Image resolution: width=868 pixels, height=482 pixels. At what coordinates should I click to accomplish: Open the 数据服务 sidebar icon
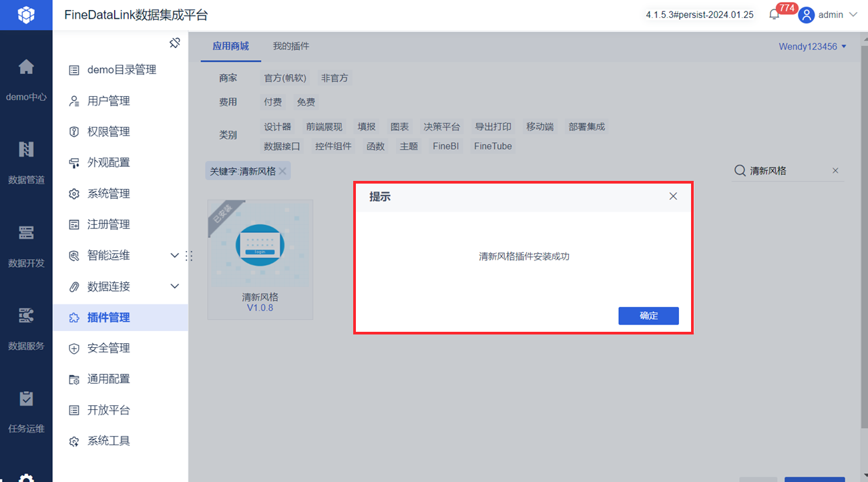[x=26, y=315]
